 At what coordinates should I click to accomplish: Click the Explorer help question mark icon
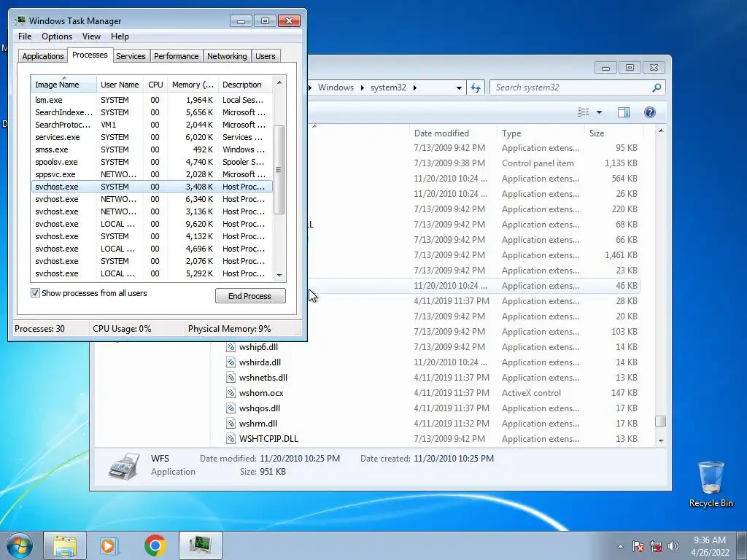[x=649, y=112]
